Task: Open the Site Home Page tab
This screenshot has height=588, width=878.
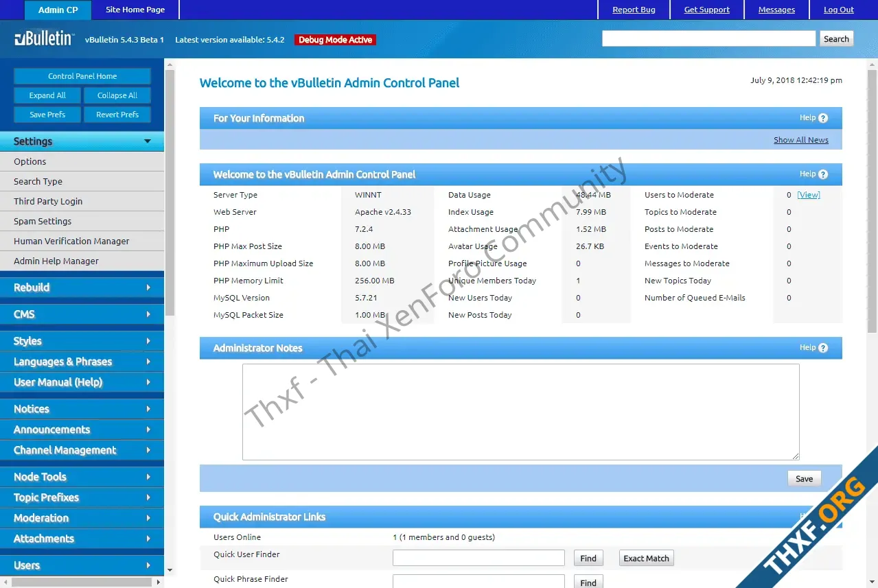Action: coord(135,10)
